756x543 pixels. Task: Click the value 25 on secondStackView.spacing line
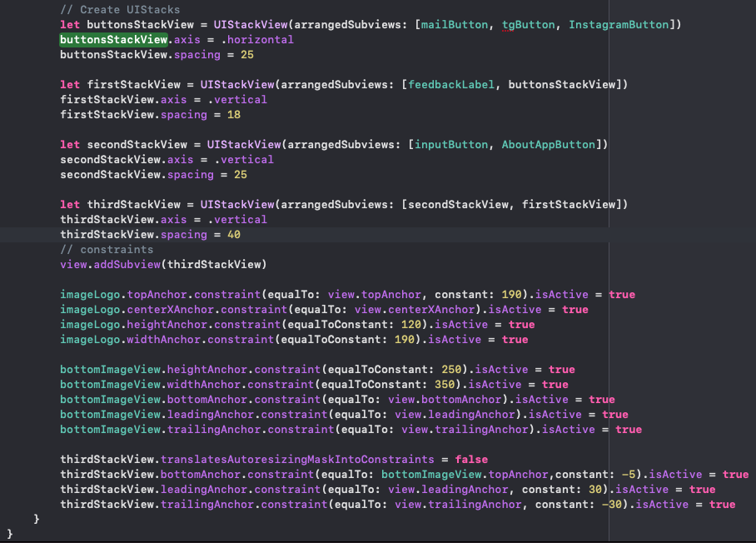241,174
